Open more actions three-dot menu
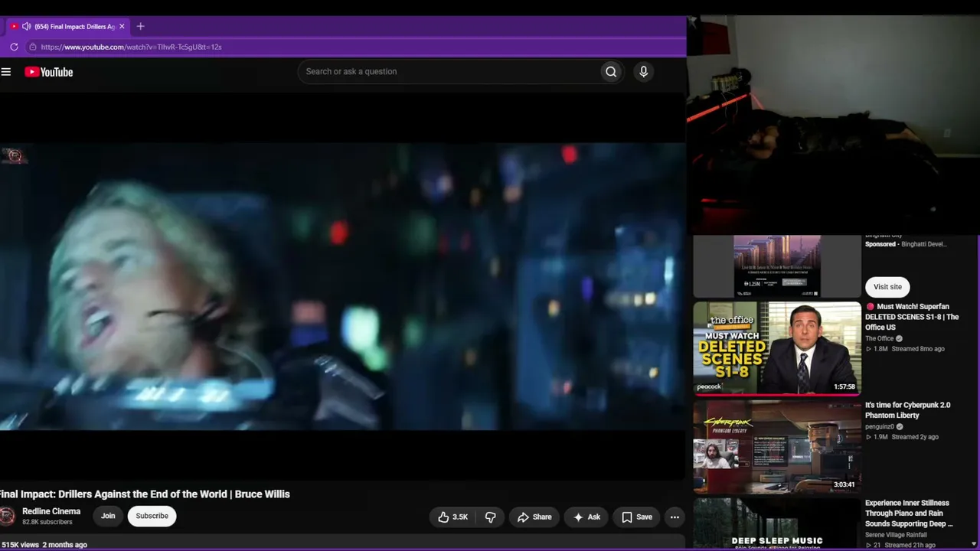Viewport: 980px width, 551px height. [675, 517]
